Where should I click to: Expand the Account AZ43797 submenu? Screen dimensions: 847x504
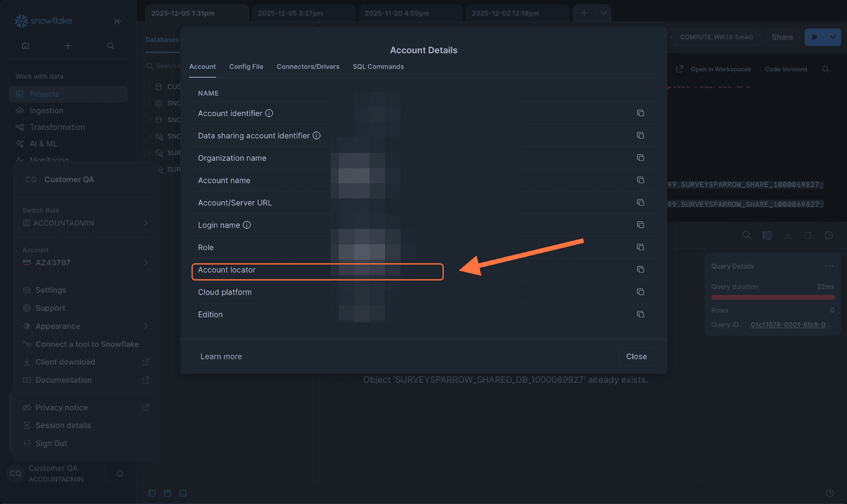click(x=146, y=263)
